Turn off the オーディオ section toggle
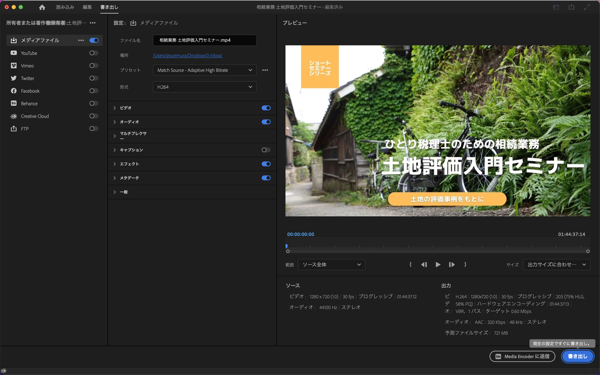The width and height of the screenshot is (600, 375). tap(266, 122)
